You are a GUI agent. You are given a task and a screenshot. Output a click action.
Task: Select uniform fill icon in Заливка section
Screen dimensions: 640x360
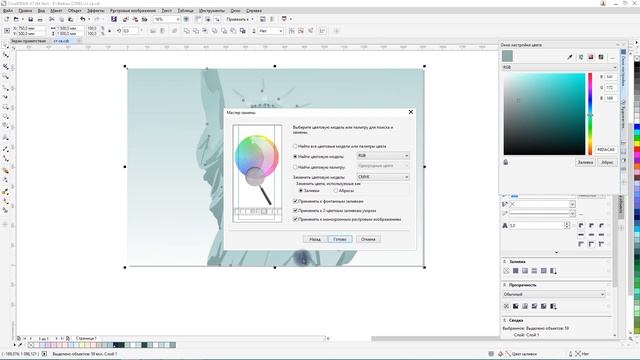(516, 271)
